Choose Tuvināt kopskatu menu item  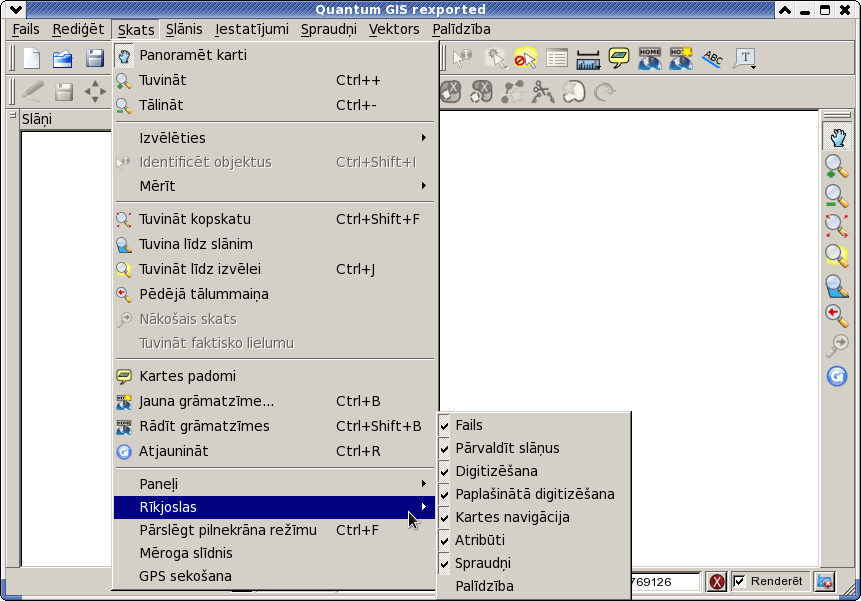[x=275, y=219]
